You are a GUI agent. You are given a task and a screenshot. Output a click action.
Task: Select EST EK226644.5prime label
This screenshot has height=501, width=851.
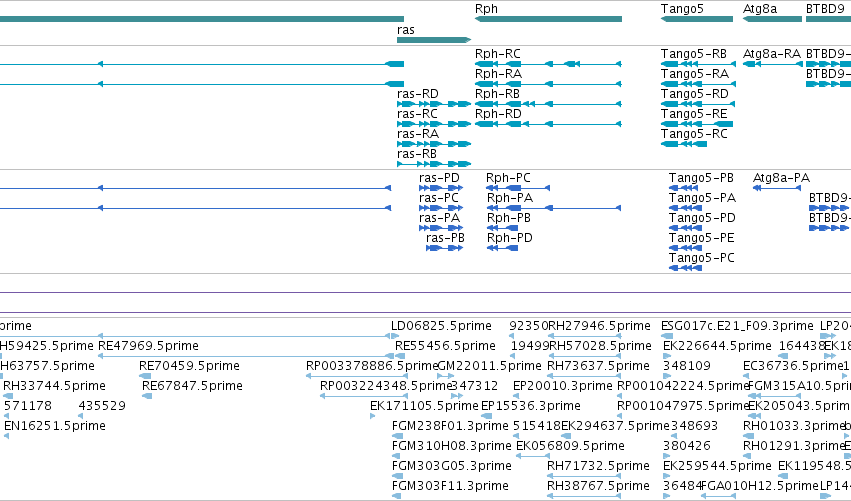tap(717, 346)
